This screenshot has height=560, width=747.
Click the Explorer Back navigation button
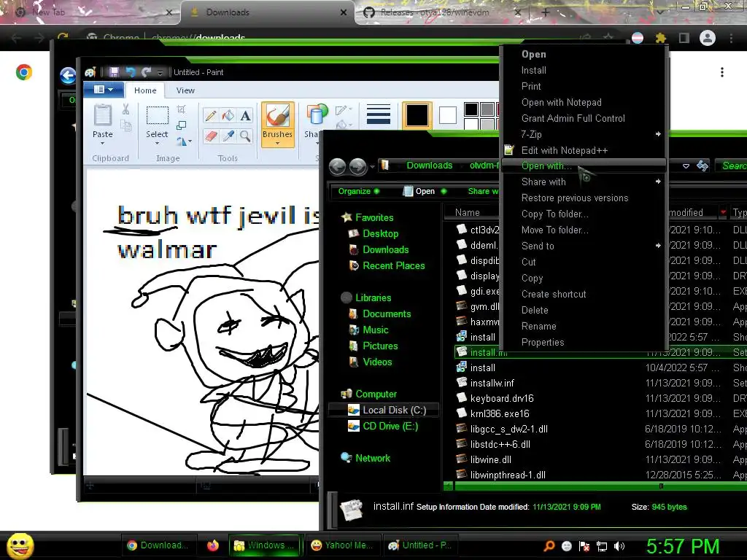pyautogui.click(x=337, y=167)
